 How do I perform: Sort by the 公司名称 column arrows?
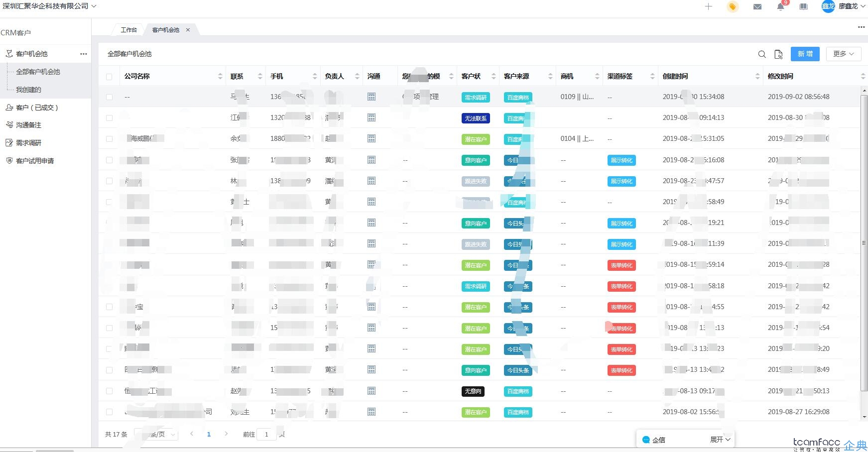[220, 76]
